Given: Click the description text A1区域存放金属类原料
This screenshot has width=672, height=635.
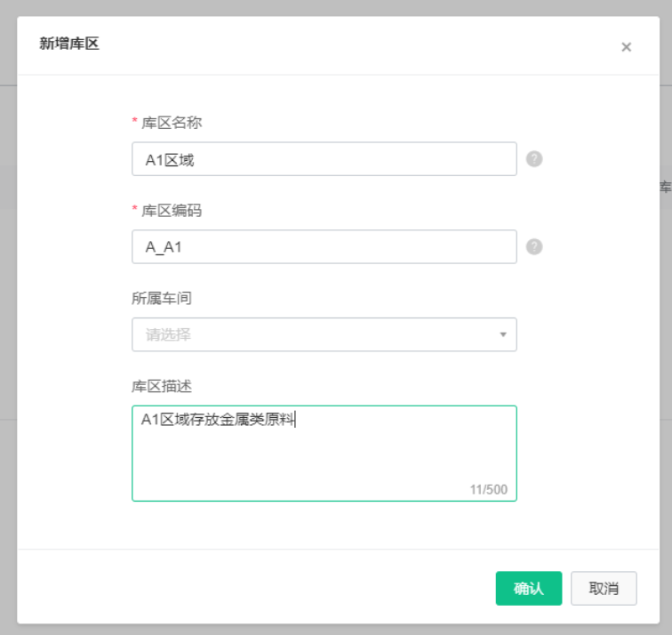Looking at the screenshot, I should coord(218,420).
